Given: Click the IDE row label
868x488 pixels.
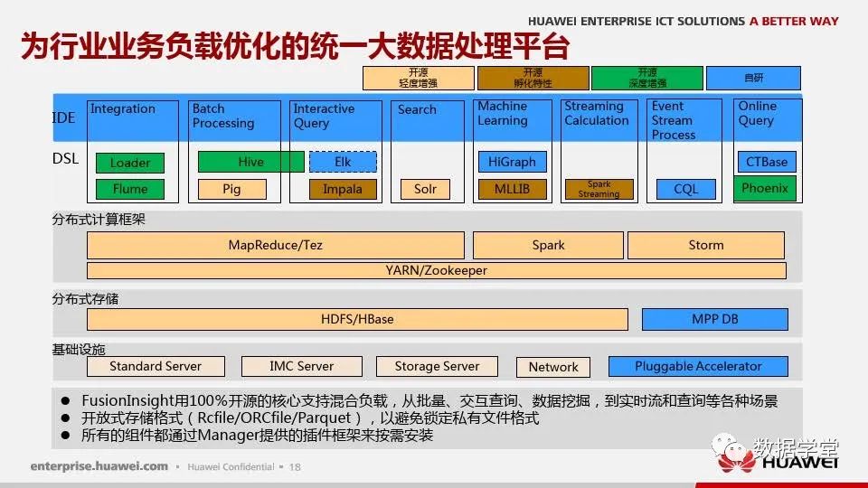Looking at the screenshot, I should [63, 117].
